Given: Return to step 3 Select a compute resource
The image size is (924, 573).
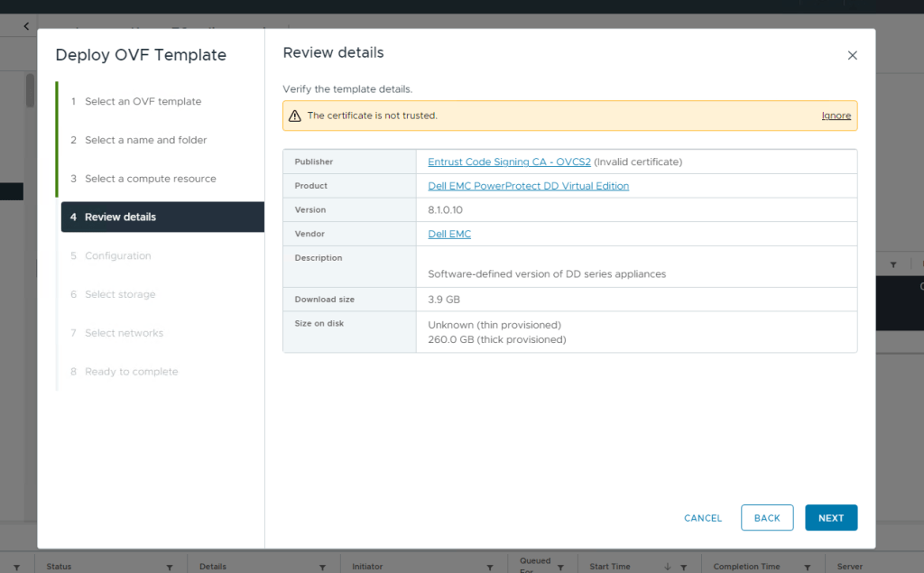Looking at the screenshot, I should [x=150, y=179].
